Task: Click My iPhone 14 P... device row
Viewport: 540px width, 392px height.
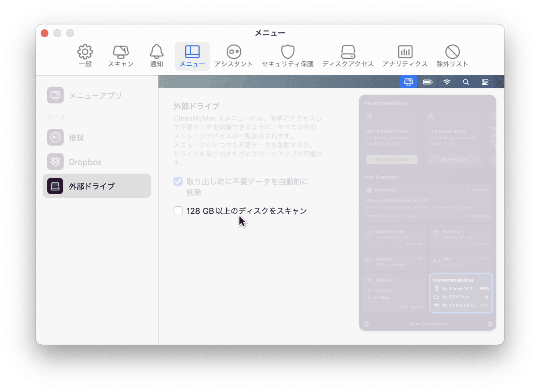Action: [x=461, y=288]
